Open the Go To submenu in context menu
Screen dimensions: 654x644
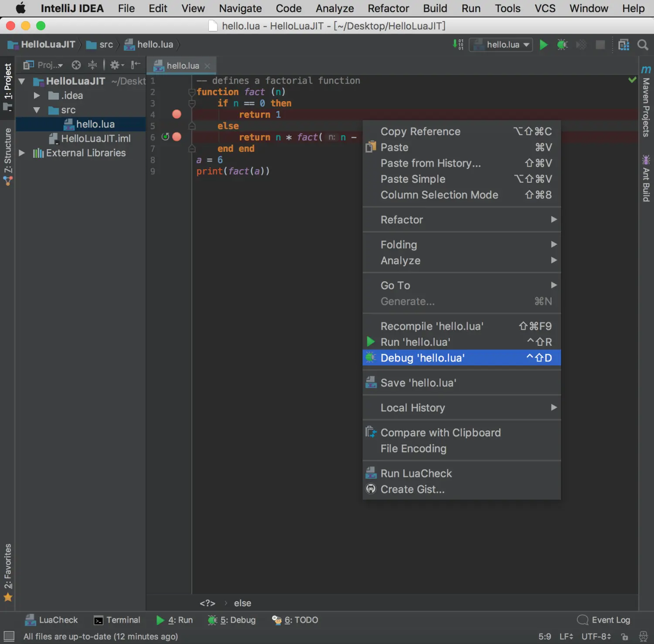(462, 286)
